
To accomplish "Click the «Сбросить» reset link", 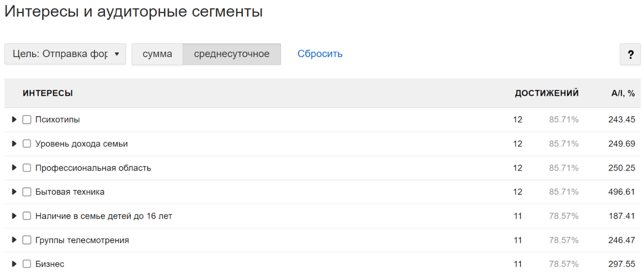I will (320, 54).
